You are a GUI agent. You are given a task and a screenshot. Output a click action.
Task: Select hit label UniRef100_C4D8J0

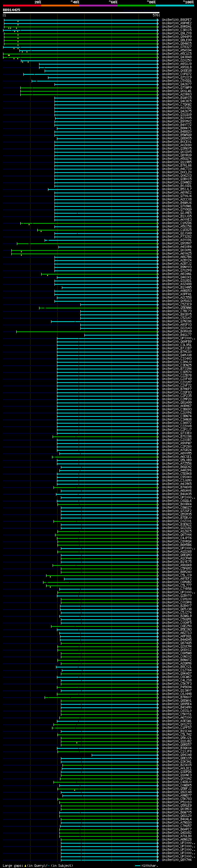click(x=177, y=782)
